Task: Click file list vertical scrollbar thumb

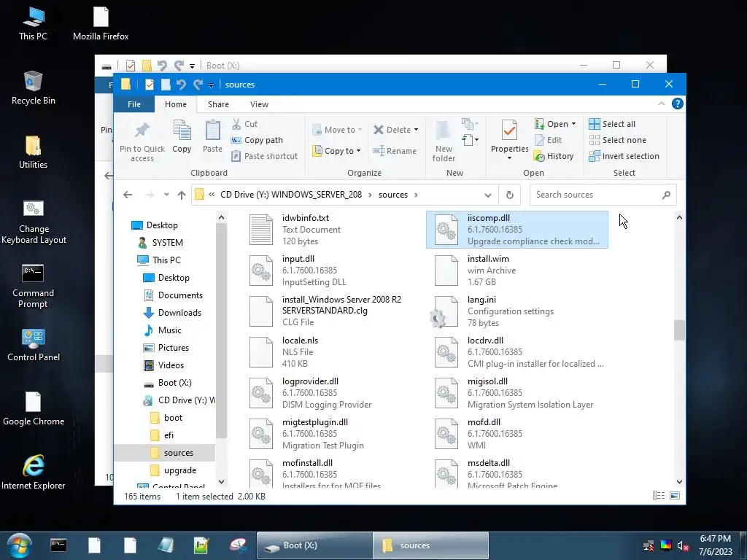Action: (679, 330)
